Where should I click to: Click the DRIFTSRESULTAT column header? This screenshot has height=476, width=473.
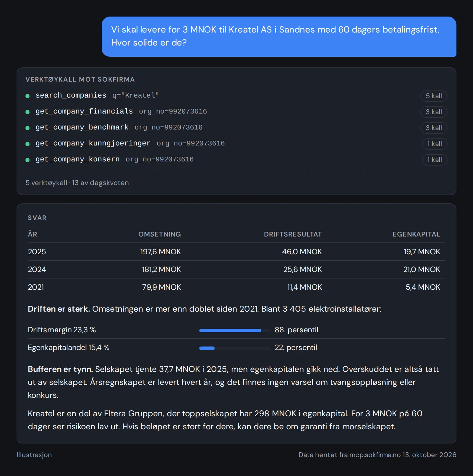click(293, 234)
